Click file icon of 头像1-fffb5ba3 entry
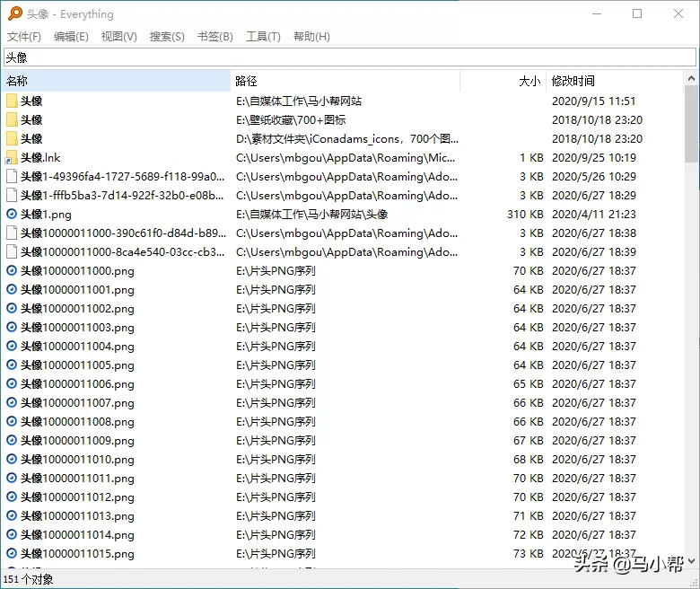 coord(12,195)
